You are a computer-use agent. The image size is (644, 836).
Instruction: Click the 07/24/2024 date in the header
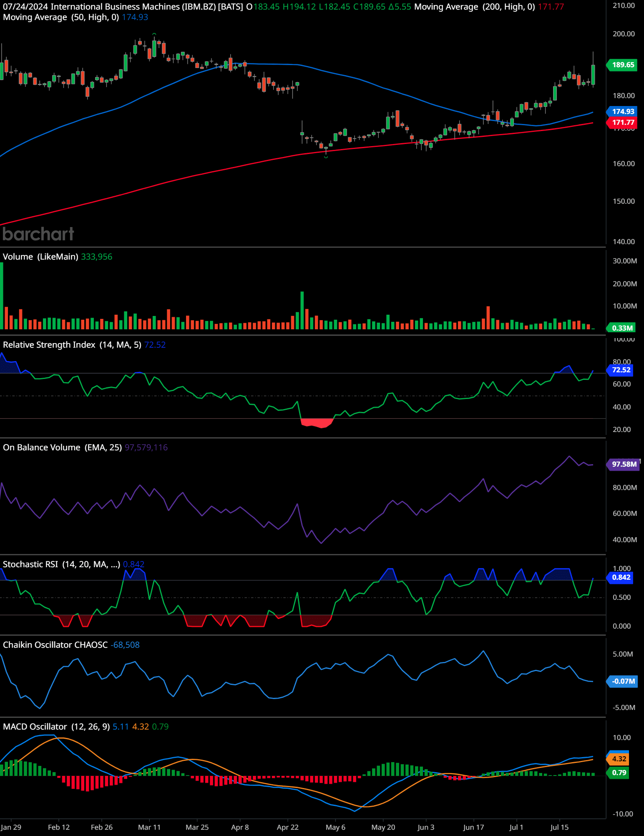[25, 7]
